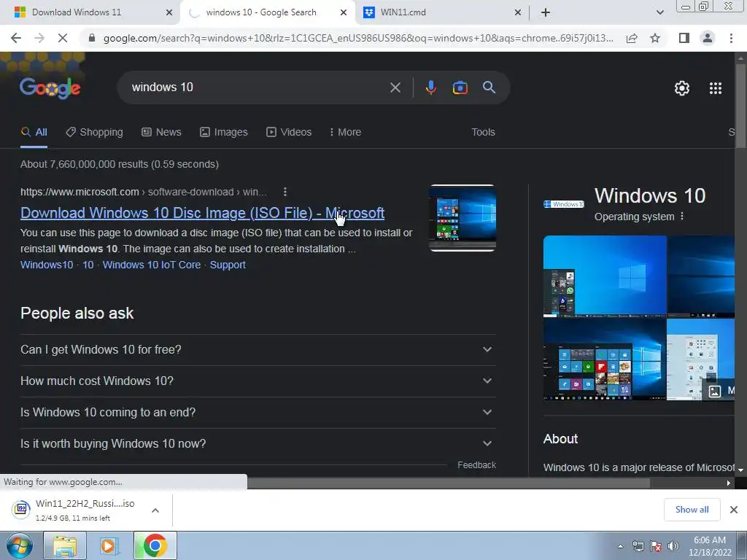Click right arrow of horizontal scrollbar

pos(729,483)
